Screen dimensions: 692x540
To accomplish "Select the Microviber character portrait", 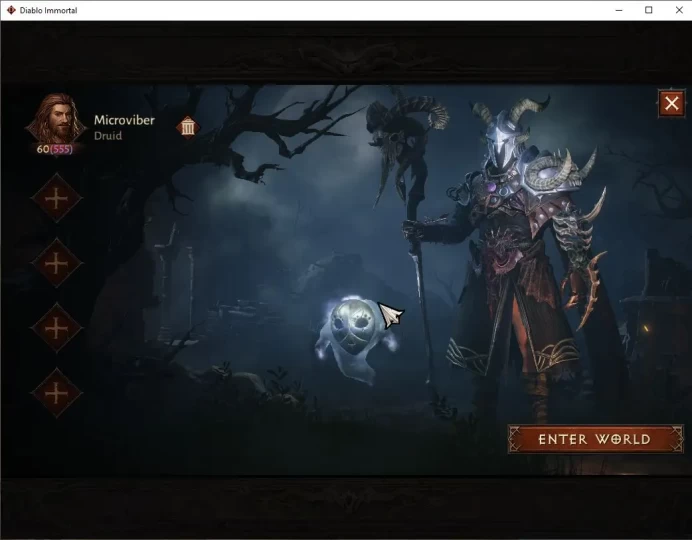I will [56, 119].
